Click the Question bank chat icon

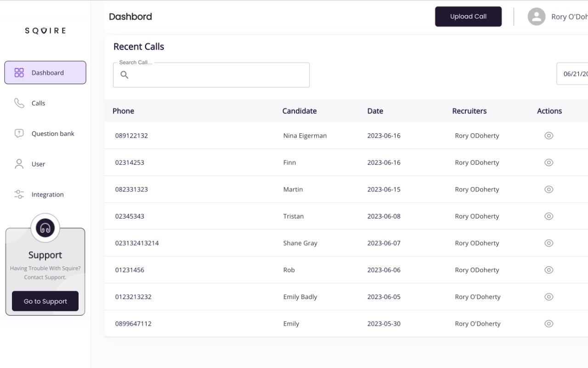point(19,133)
